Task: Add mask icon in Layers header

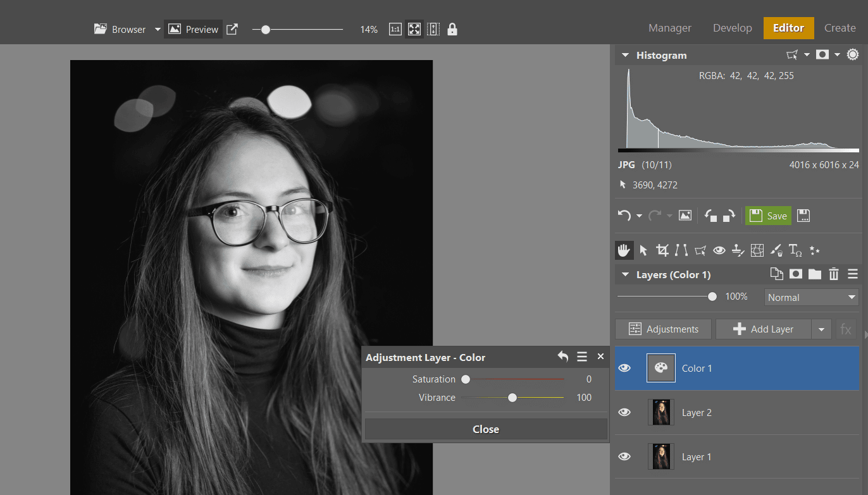Action: (x=796, y=274)
